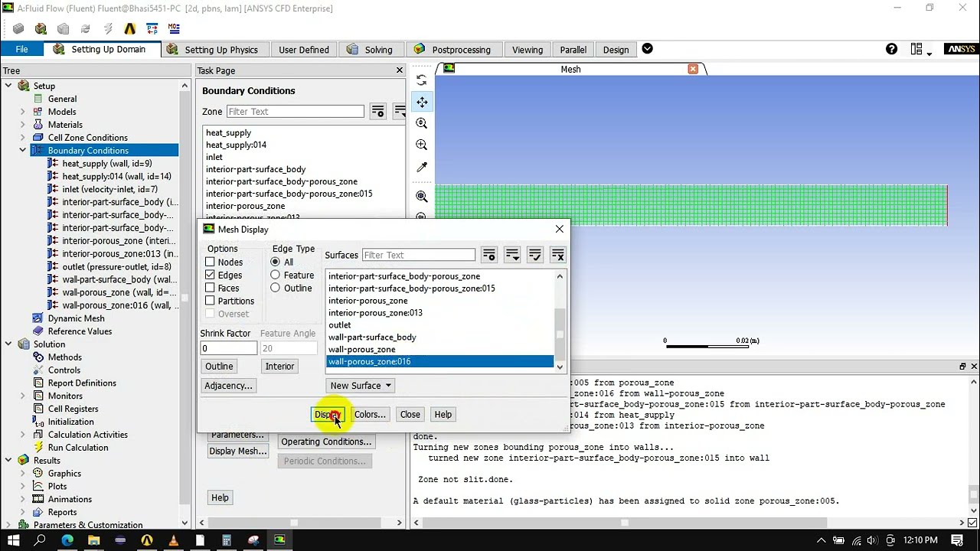Open the File menu
This screenshot has width=980, height=551.
tap(21, 50)
